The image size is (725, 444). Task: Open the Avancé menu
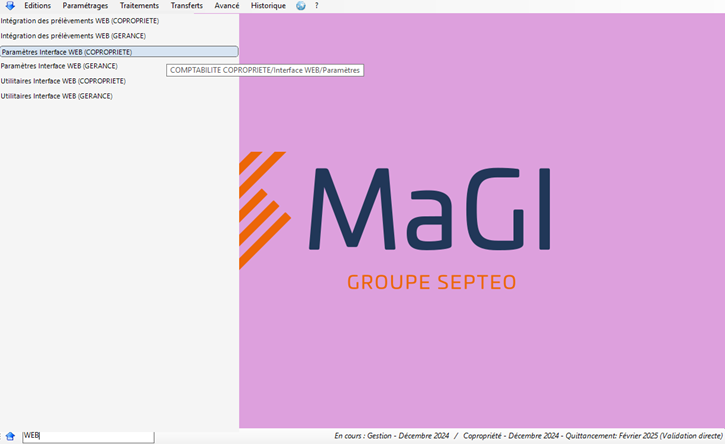227,6
